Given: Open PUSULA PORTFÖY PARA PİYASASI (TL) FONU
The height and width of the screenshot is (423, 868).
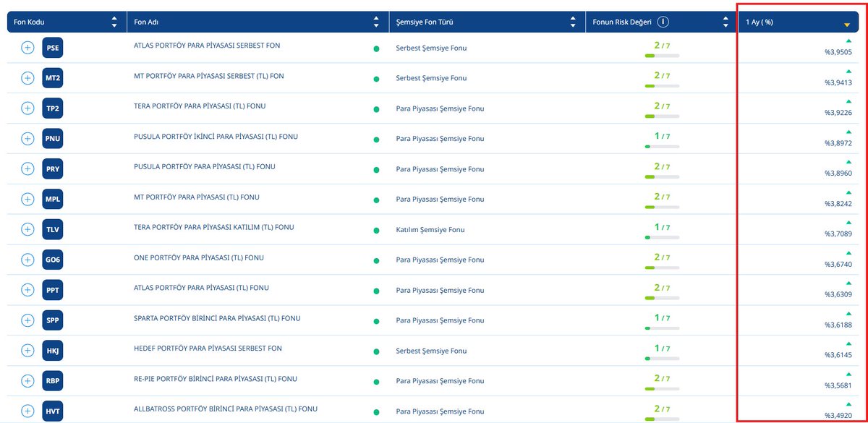Looking at the screenshot, I should pyautogui.click(x=205, y=166).
